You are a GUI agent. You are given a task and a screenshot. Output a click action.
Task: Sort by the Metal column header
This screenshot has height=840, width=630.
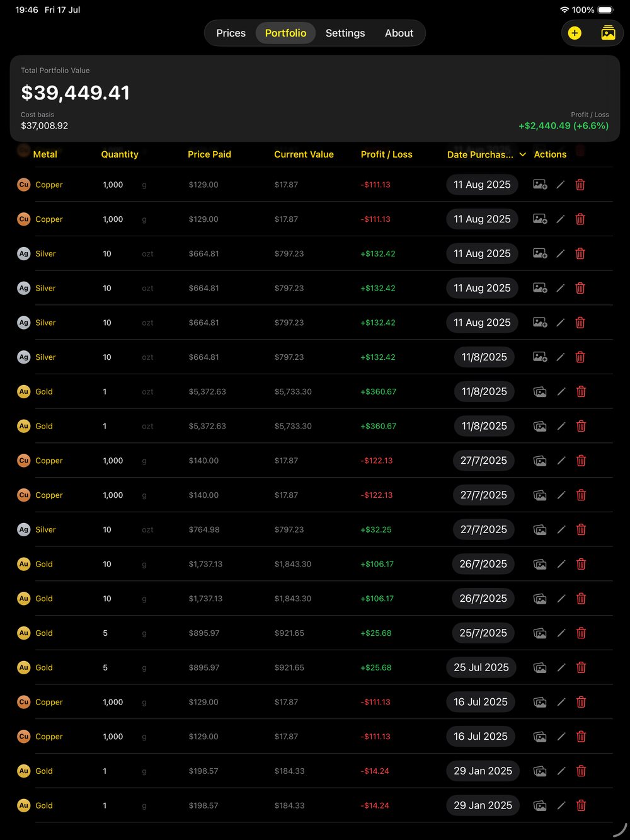tap(45, 154)
